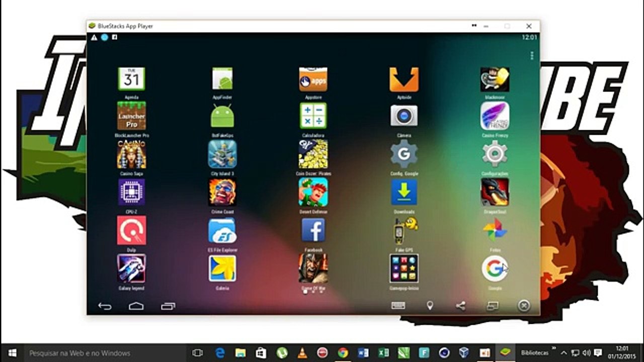Open Android recent apps button
The image size is (644, 362).
tap(168, 306)
